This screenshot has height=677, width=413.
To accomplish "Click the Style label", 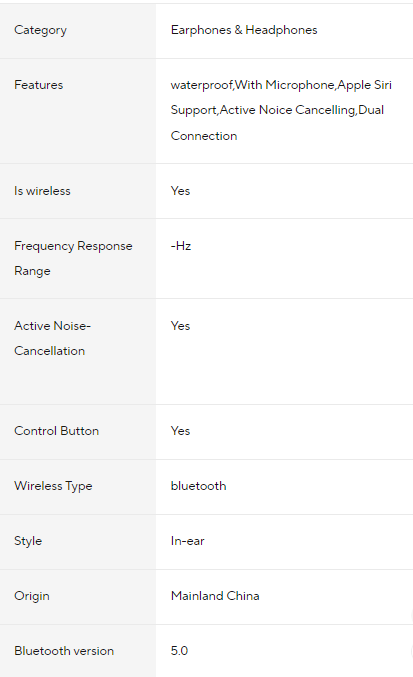I will [x=28, y=541].
